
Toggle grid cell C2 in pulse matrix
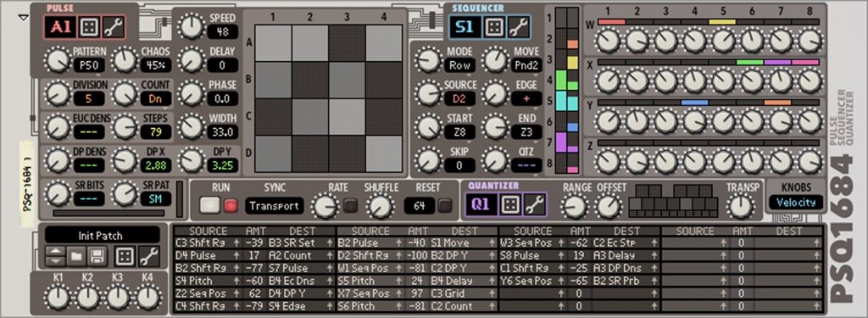coord(310,117)
